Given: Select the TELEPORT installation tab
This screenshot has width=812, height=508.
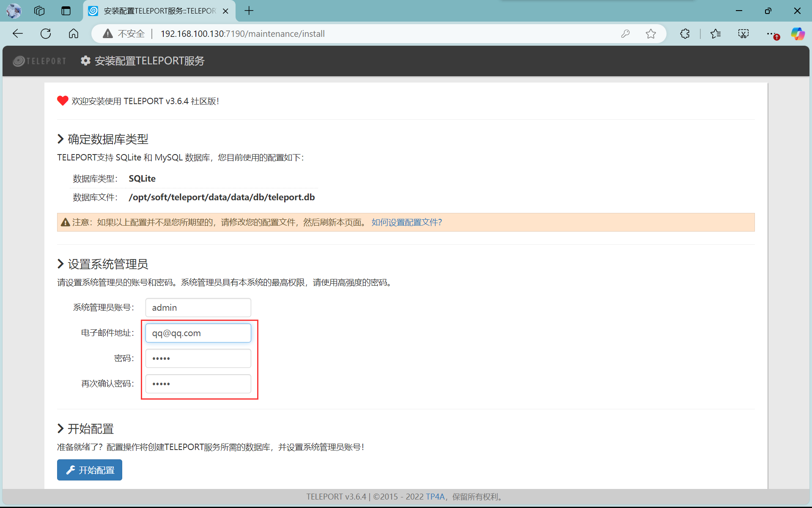Looking at the screenshot, I should (159, 11).
